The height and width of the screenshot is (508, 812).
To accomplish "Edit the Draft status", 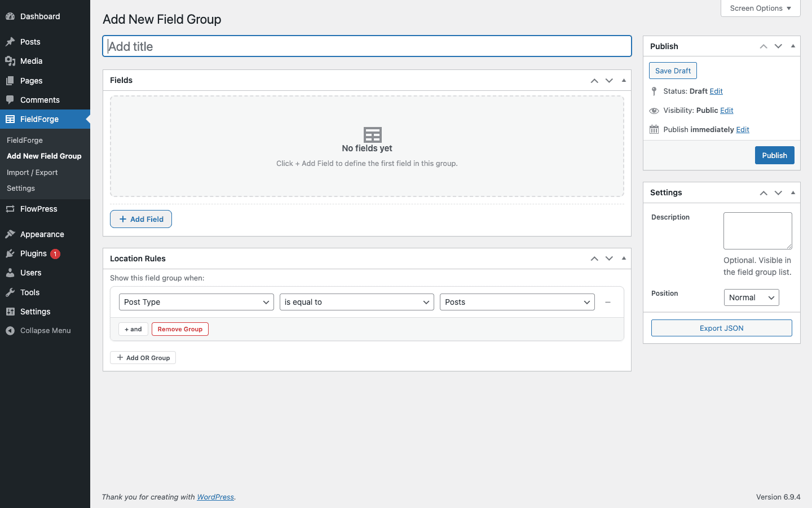I will (716, 91).
